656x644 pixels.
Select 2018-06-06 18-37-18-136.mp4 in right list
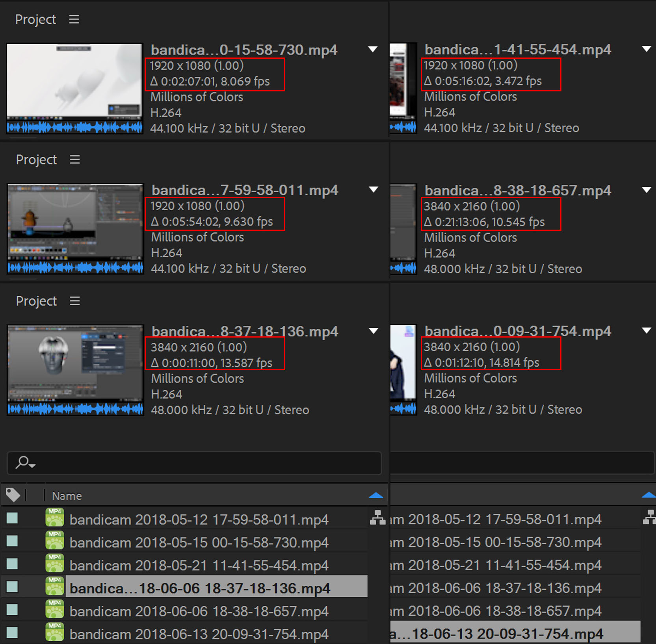496,588
